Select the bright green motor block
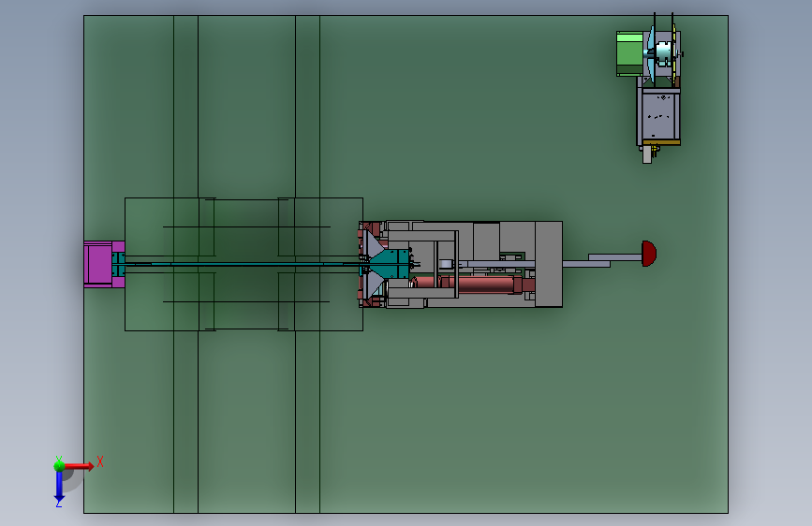812x526 pixels. click(x=629, y=53)
